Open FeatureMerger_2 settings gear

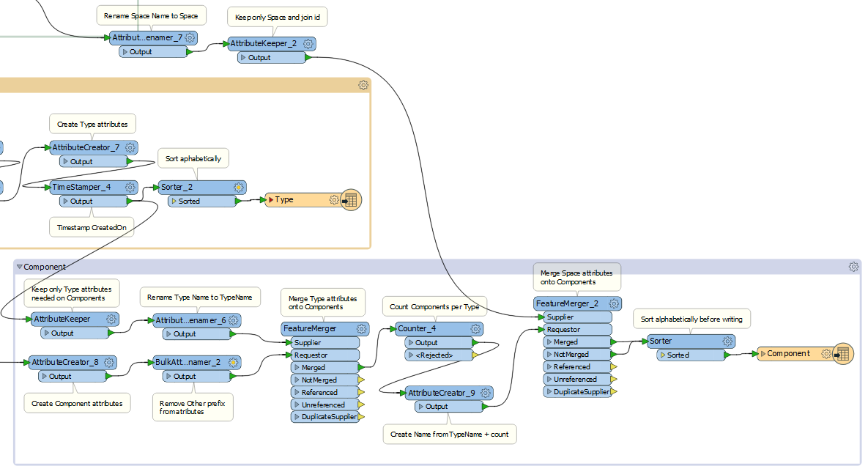coord(614,303)
